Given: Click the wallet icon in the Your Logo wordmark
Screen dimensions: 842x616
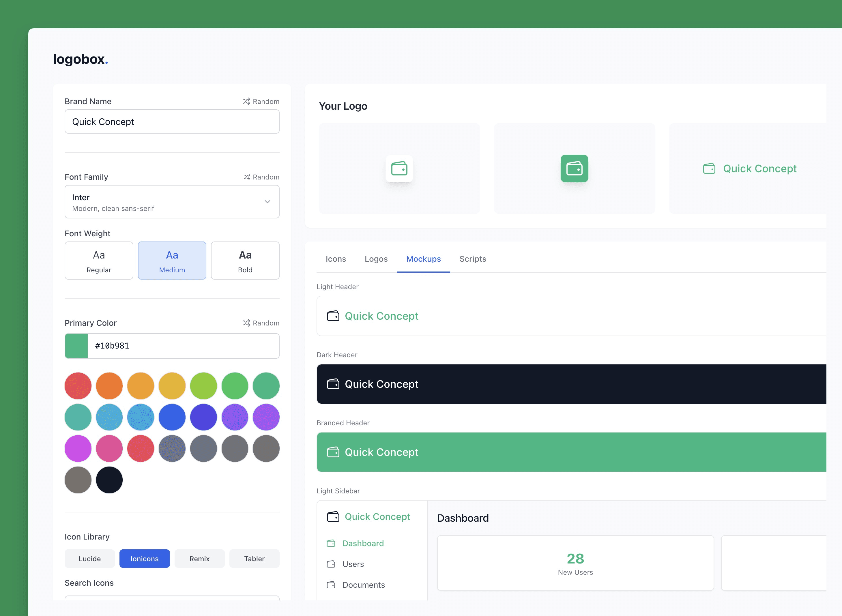Looking at the screenshot, I should pos(709,168).
